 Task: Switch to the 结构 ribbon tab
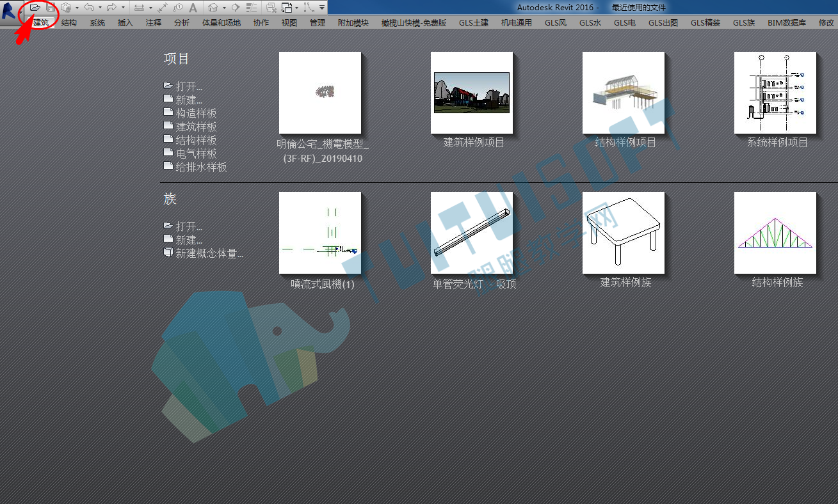69,22
